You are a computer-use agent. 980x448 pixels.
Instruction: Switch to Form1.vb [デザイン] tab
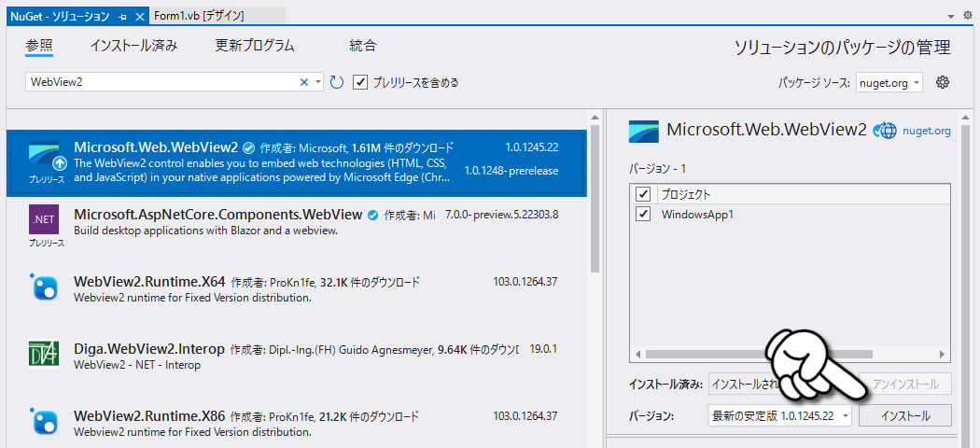[199, 16]
